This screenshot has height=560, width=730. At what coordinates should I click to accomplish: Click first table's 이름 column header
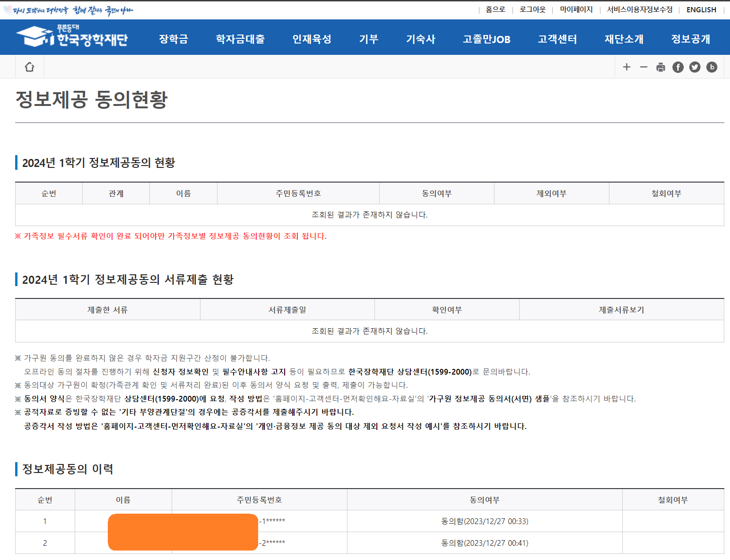pyautogui.click(x=183, y=193)
